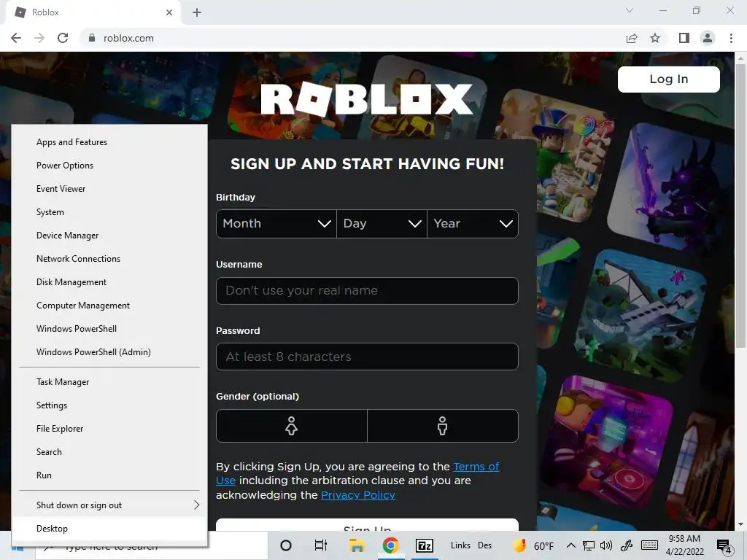This screenshot has height=560, width=747.
Task: Select Search in the menu
Action: (x=109, y=452)
